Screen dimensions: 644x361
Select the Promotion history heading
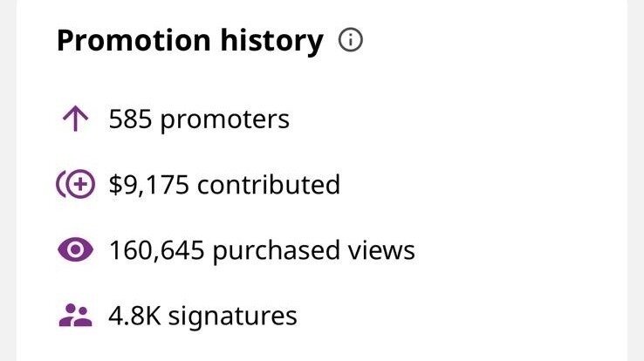pyautogui.click(x=189, y=41)
